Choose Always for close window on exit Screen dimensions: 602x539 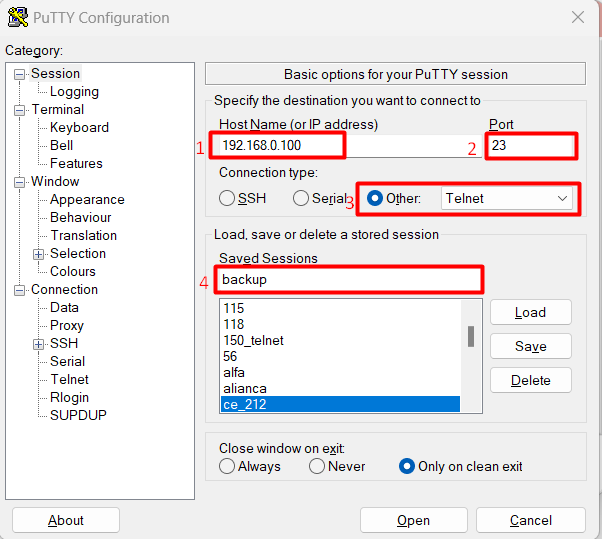point(227,466)
